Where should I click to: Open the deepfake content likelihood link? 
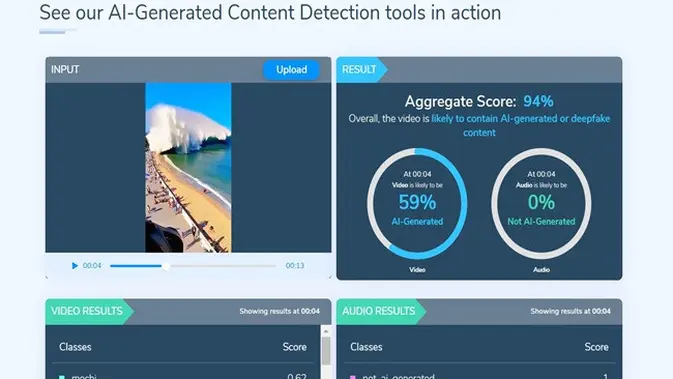pyautogui.click(x=521, y=125)
